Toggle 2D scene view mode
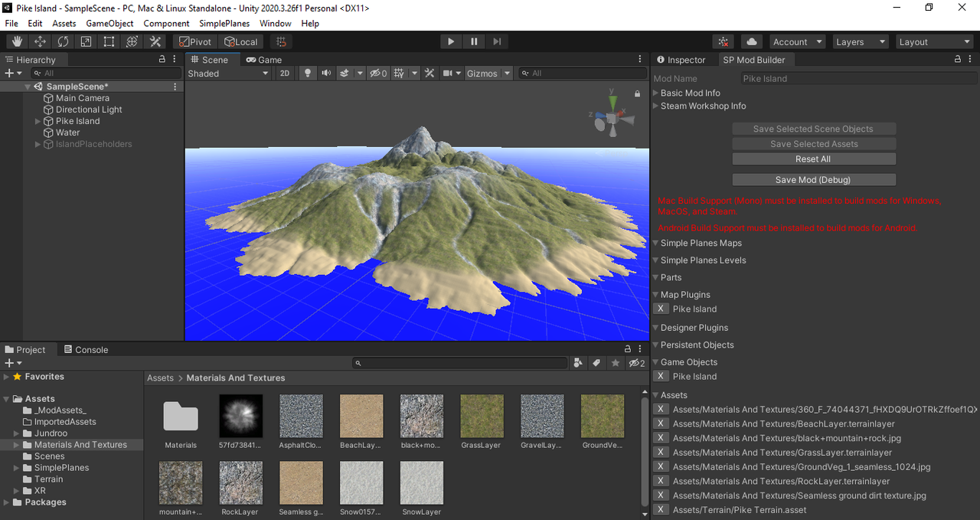 click(x=284, y=73)
